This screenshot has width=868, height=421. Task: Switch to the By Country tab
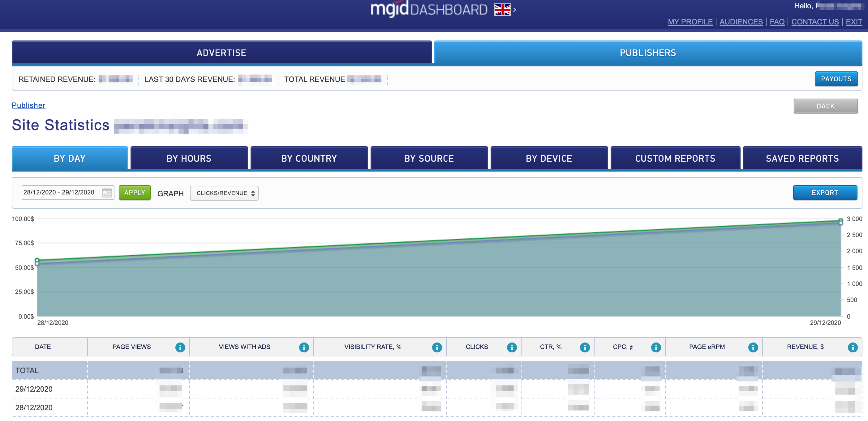pos(309,158)
